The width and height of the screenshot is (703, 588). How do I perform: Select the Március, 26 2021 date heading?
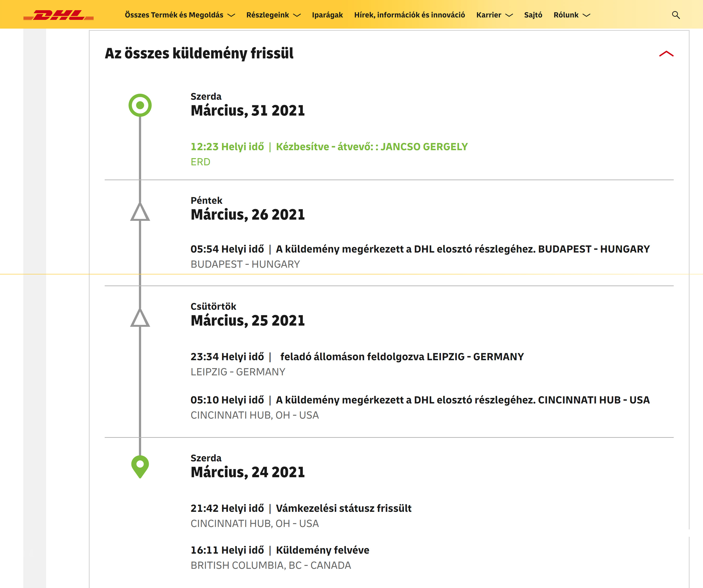(248, 215)
